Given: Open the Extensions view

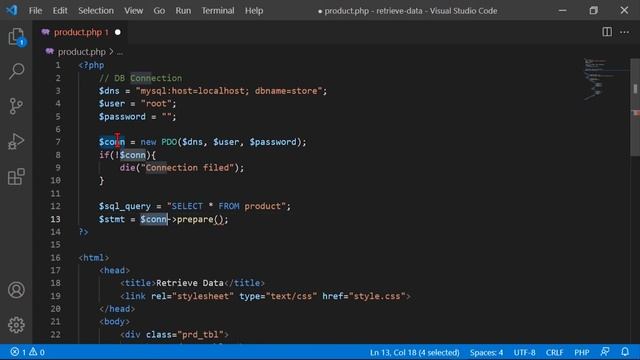Looking at the screenshot, I should 16,176.
